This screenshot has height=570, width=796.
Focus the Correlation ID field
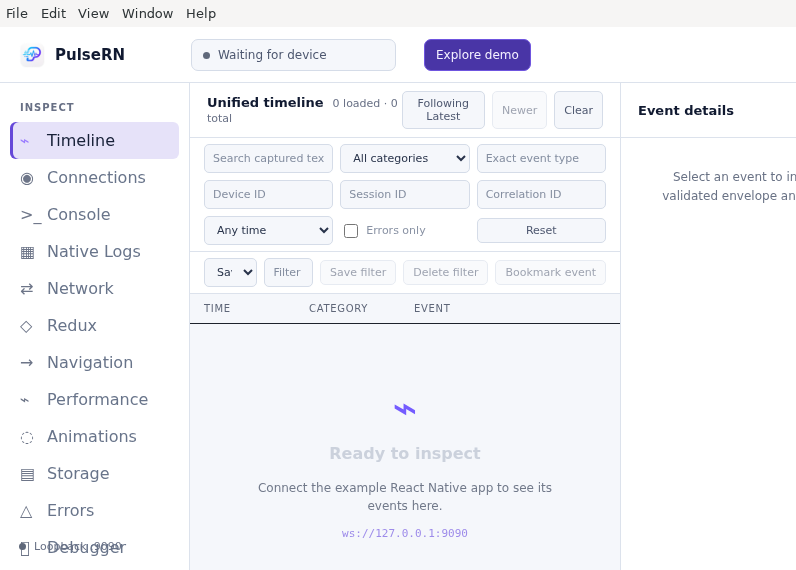pos(541,194)
